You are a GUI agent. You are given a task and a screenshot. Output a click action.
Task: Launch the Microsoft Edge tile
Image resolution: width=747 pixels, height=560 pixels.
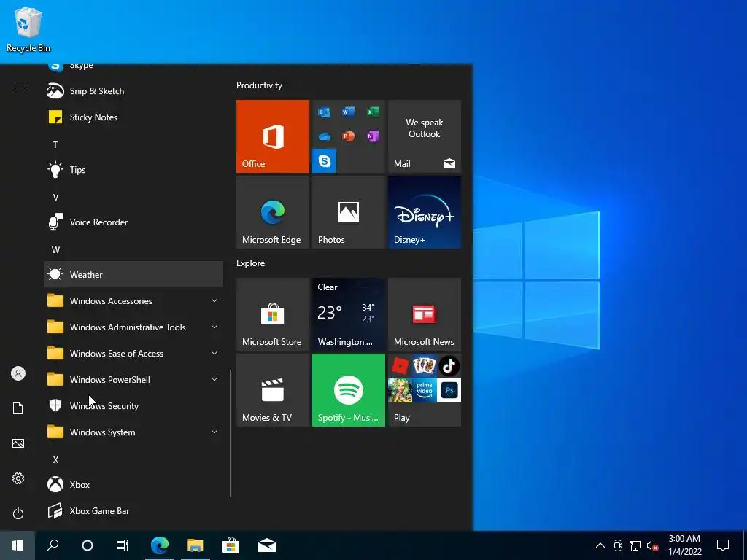(273, 212)
